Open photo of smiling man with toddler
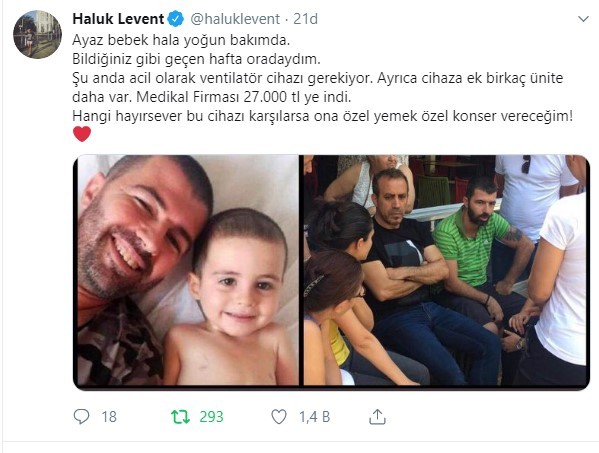The width and height of the screenshot is (599, 453). (186, 271)
